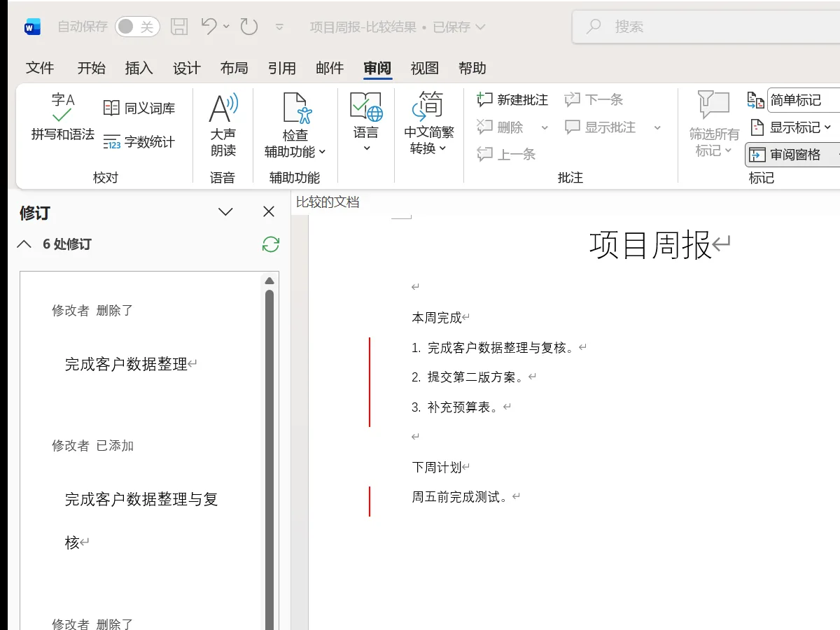The image size is (840, 630).
Task: Run 拼写和语法 check
Action: [x=62, y=118]
